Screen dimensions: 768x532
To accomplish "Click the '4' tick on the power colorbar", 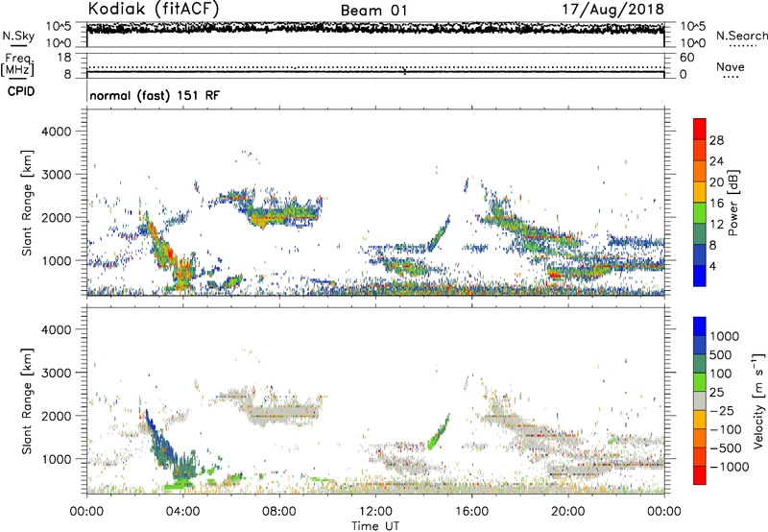I will 713,267.
